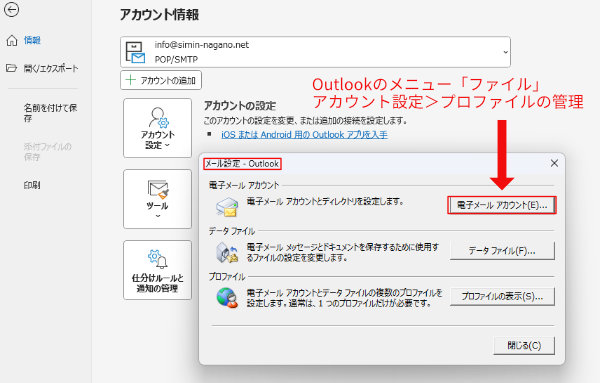Click the info@simin-nagano.net account text
This screenshot has width=600, height=383.
pos(202,45)
